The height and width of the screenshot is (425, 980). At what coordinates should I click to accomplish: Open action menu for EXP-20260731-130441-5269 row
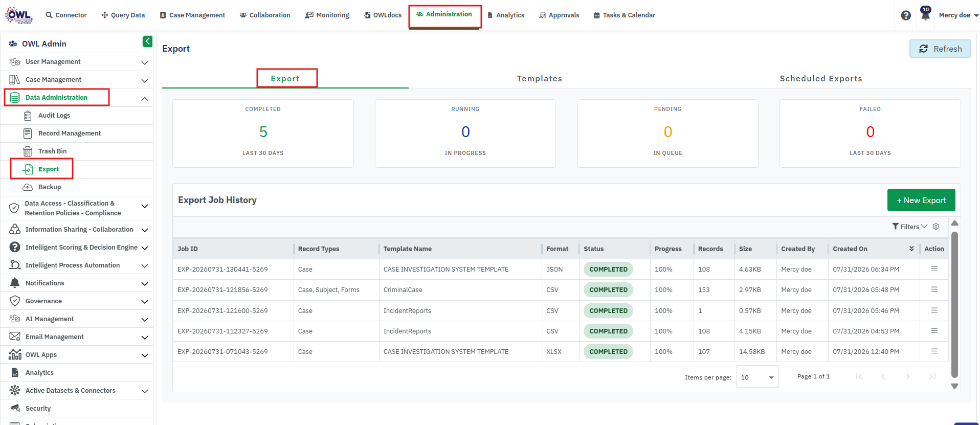pos(934,269)
